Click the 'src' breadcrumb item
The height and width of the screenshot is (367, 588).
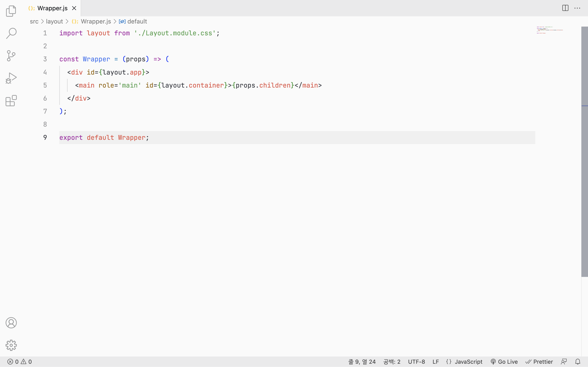coord(34,21)
